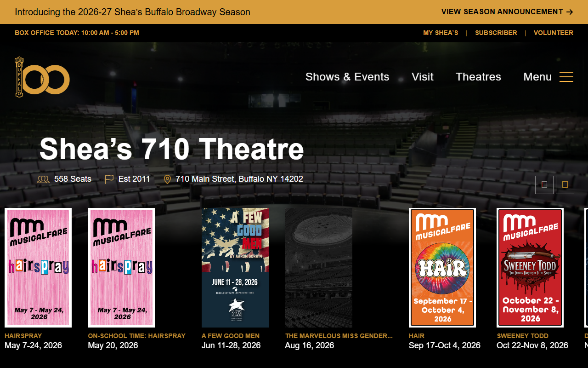The height and width of the screenshot is (368, 588).
Task: Click the Aug 16, 2026 date
Action: pyautogui.click(x=309, y=345)
